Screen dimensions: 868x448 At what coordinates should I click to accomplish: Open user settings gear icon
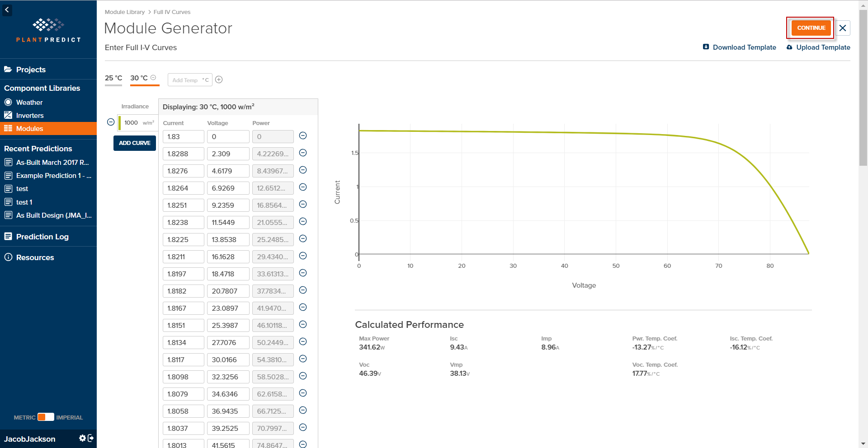tap(82, 438)
